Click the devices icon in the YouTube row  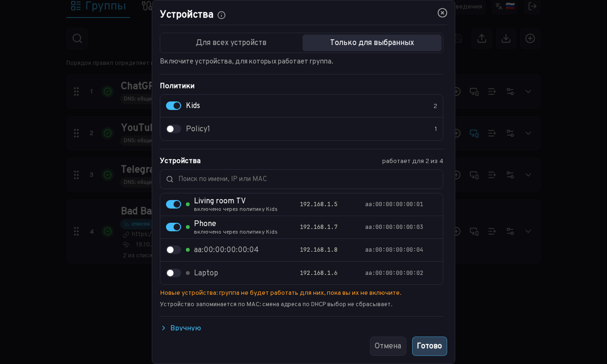pyautogui.click(x=474, y=133)
